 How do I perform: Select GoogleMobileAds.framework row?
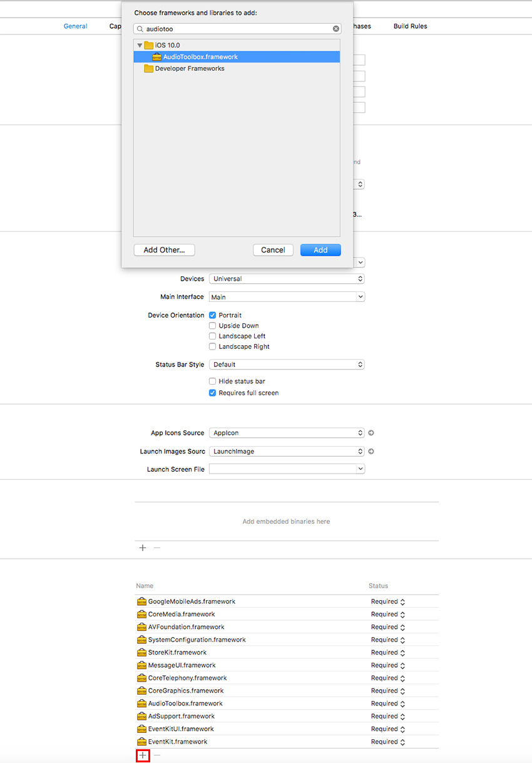(x=287, y=601)
